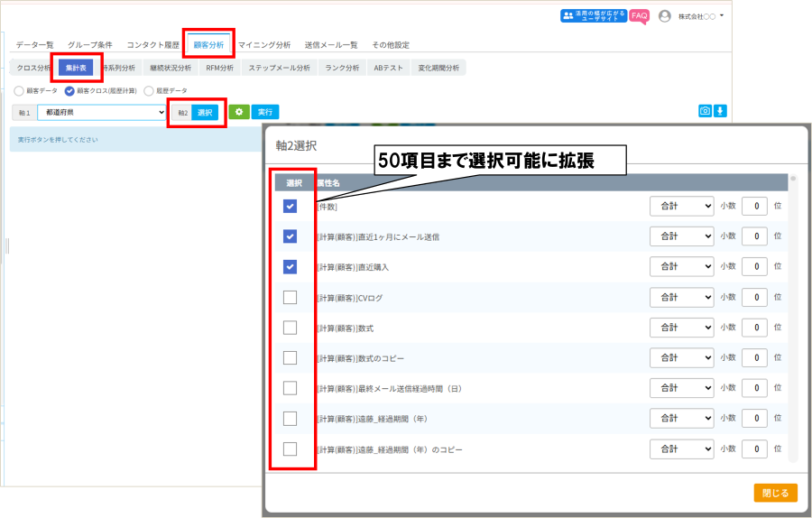Switch to the 送信メール一覧 tab
This screenshot has width=812, height=518.
point(331,45)
